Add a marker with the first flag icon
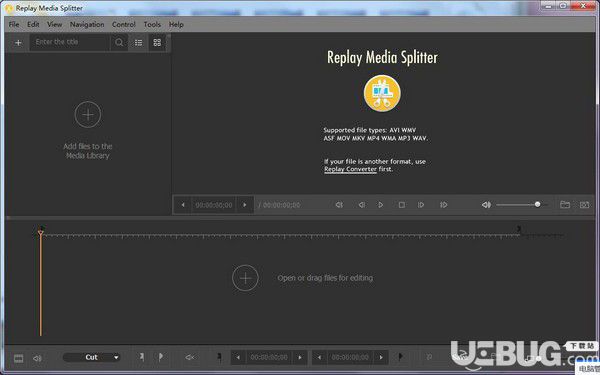This screenshot has height=375, width=600. [x=142, y=357]
